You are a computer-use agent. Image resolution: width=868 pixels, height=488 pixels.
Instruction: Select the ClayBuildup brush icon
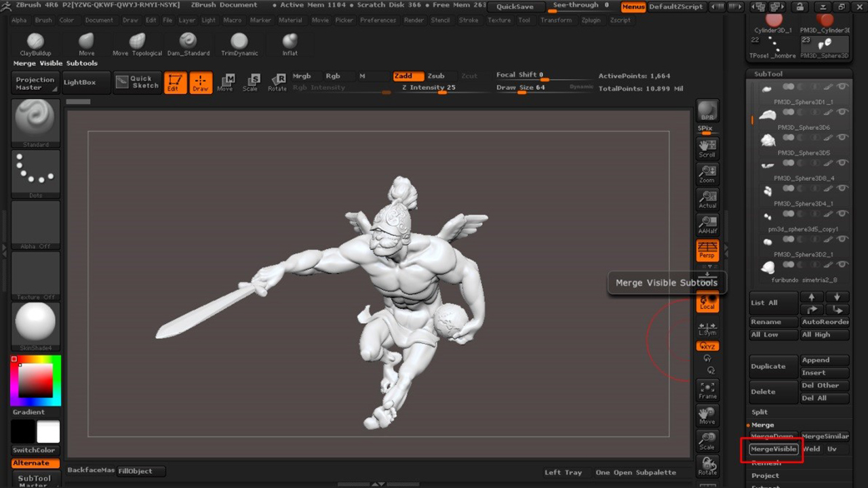(x=36, y=43)
